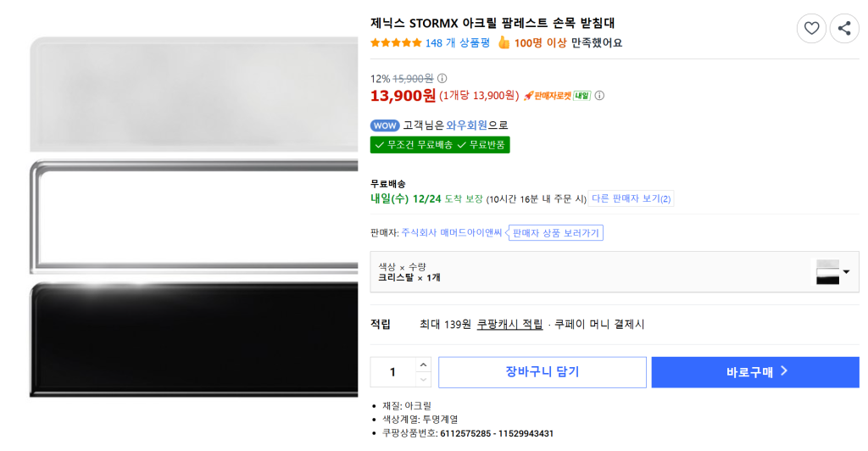Click the quantity input field
Screen dimensions: 868x451
393,372
